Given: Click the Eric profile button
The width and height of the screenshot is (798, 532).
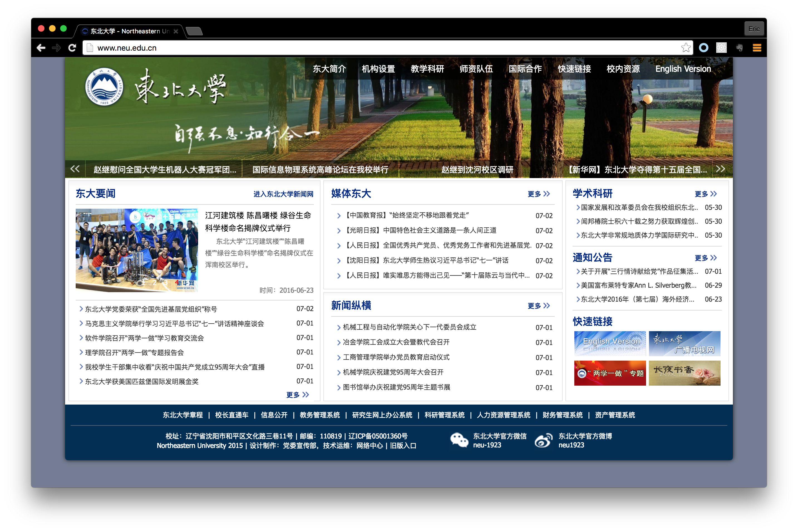Looking at the screenshot, I should (754, 29).
